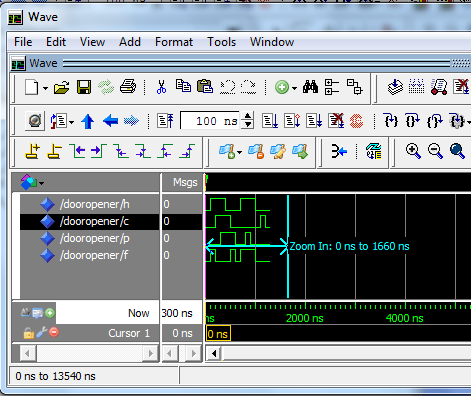Click the Break simulation icon with red X
Viewport: 471px width, 396px height.
tap(336, 121)
